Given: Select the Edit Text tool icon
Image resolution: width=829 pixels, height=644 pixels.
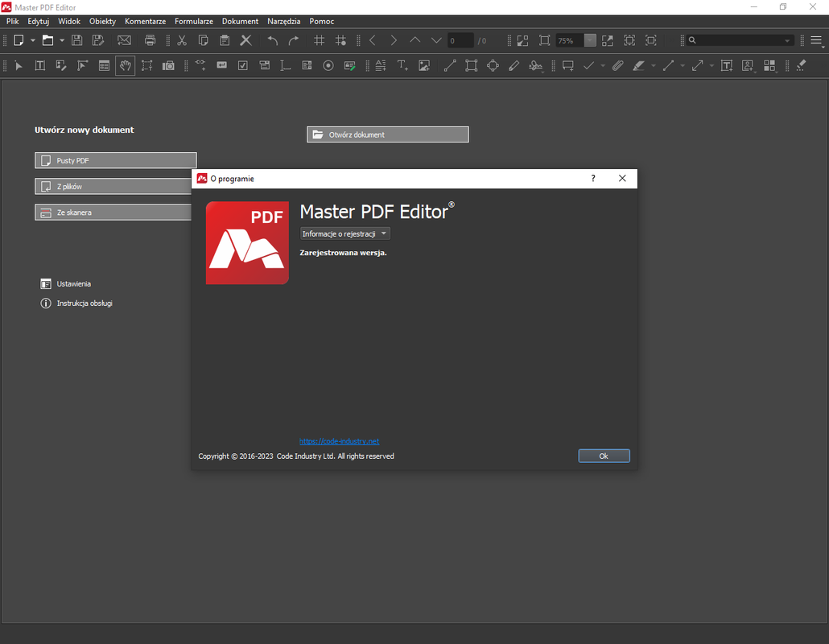Looking at the screenshot, I should [39, 65].
